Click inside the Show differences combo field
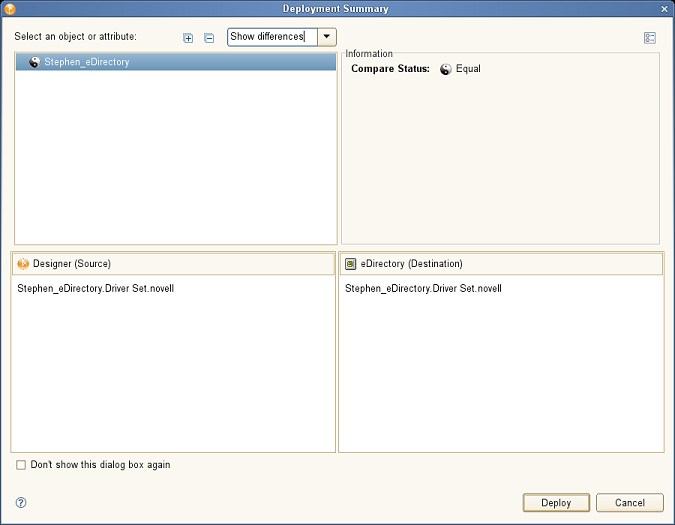 pyautogui.click(x=272, y=37)
